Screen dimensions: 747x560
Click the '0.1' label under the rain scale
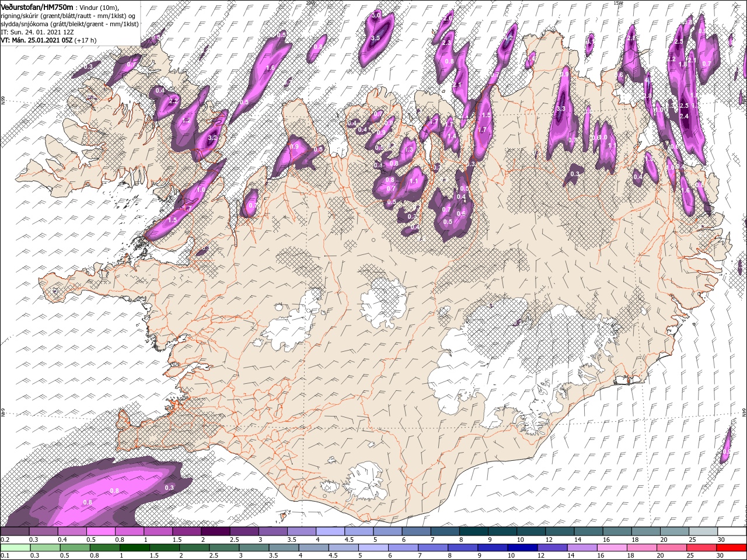[x=5, y=555]
